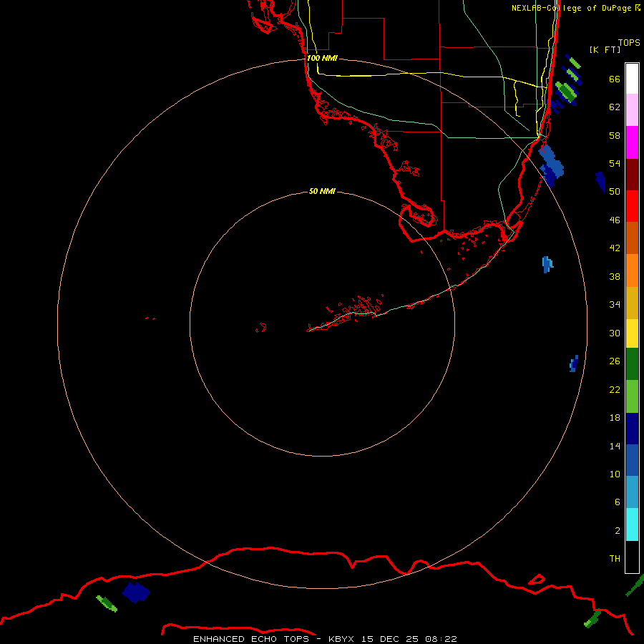The image size is (644, 644).
Task: Select the mustard gold legend swatch
Action: tap(632, 303)
